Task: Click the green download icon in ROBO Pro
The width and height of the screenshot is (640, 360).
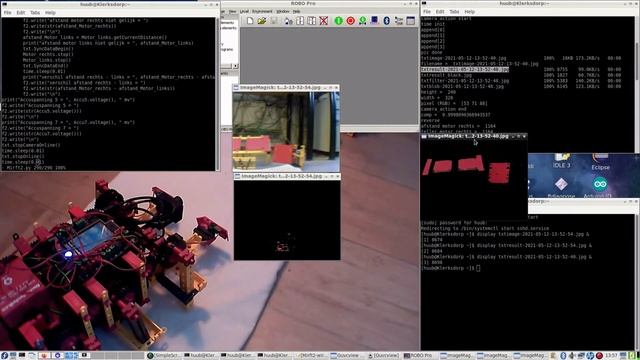Action: click(362, 20)
